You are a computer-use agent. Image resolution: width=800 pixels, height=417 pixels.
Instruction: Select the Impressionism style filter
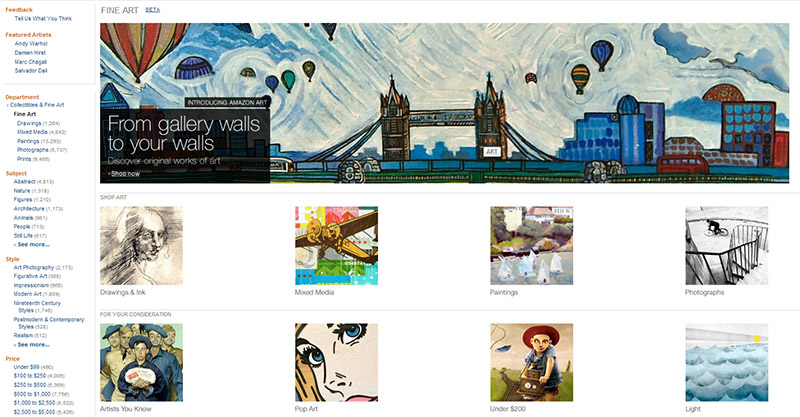pyautogui.click(x=31, y=285)
